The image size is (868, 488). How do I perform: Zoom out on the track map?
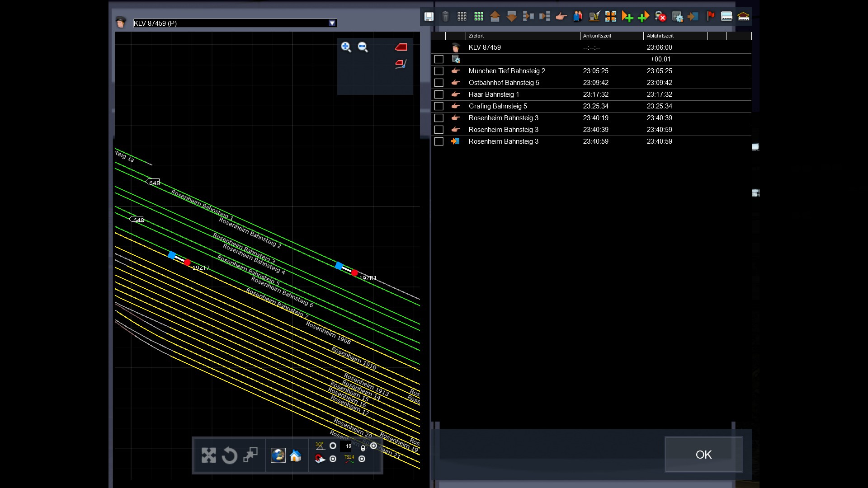coord(363,47)
